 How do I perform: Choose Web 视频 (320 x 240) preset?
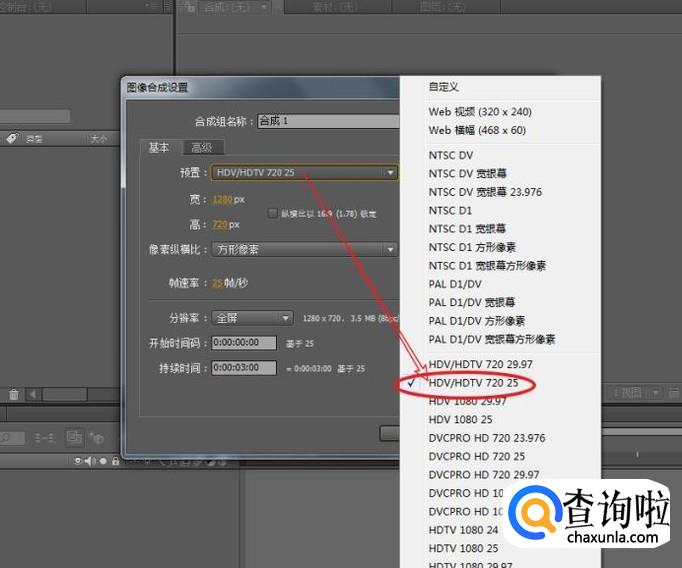click(x=480, y=112)
